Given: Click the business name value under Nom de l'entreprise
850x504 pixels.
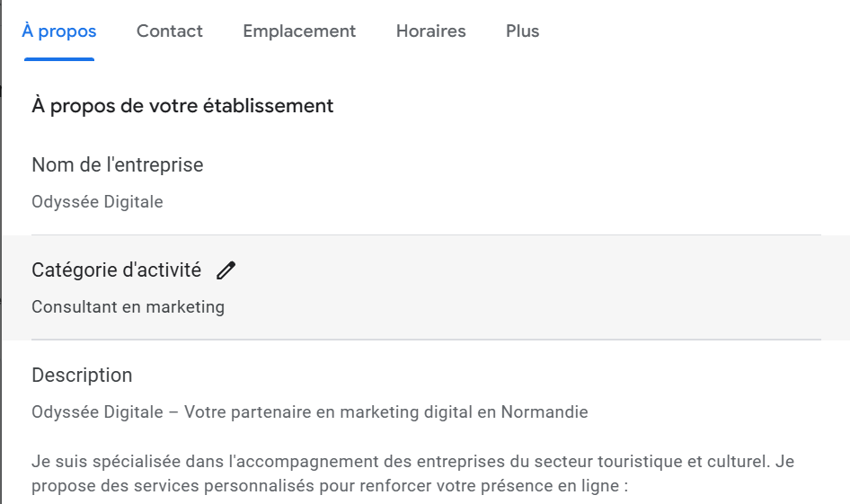Looking at the screenshot, I should pyautogui.click(x=97, y=202).
